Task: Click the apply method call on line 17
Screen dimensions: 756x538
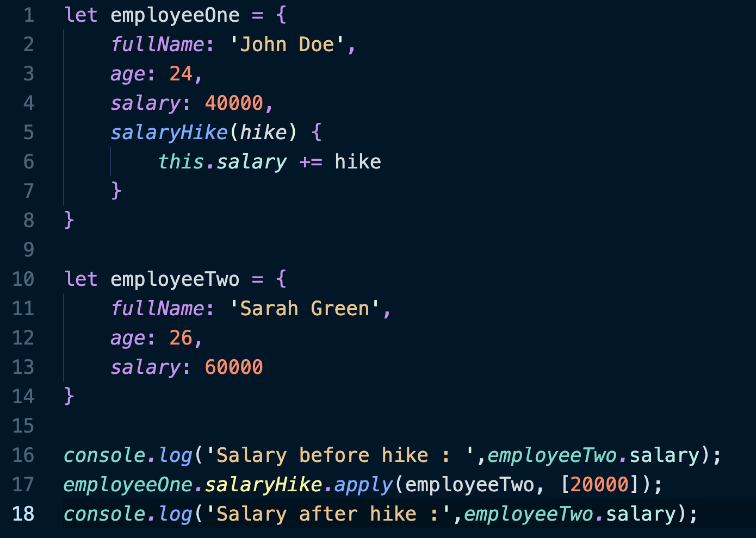Action: coord(363,485)
